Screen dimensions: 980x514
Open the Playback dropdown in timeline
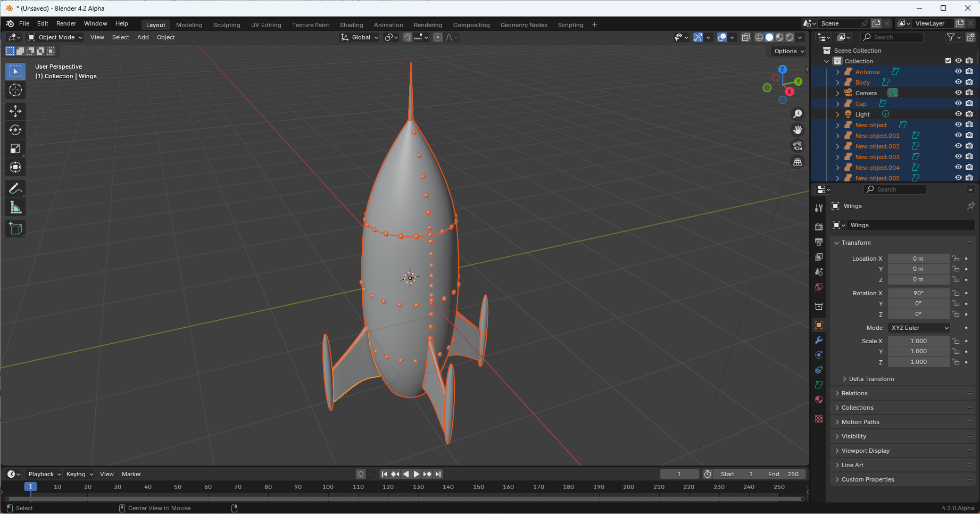44,474
